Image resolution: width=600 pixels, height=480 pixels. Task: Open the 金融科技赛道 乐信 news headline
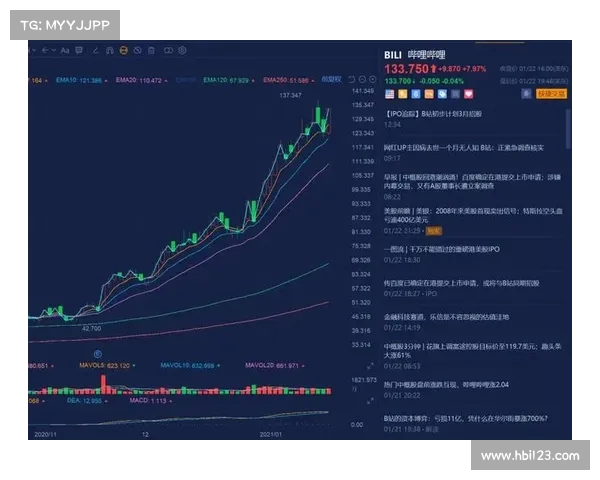point(447,317)
